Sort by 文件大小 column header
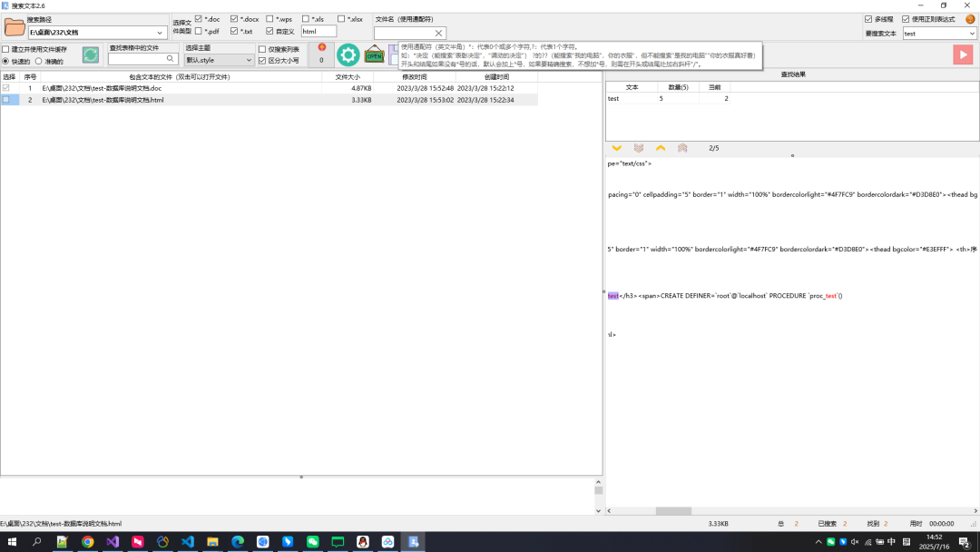Image resolution: width=980 pixels, height=552 pixels. pyautogui.click(x=348, y=77)
